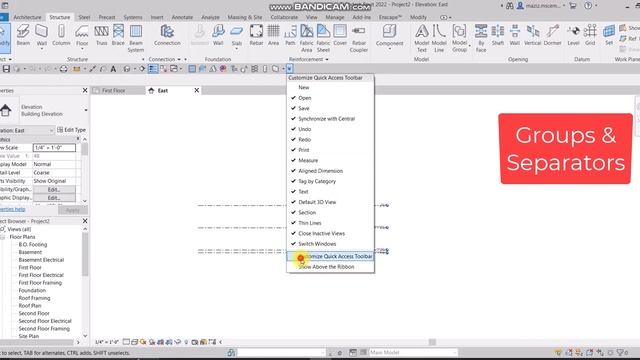The height and width of the screenshot is (360, 640).
Task: Select the Model Text tool
Action: point(422,38)
